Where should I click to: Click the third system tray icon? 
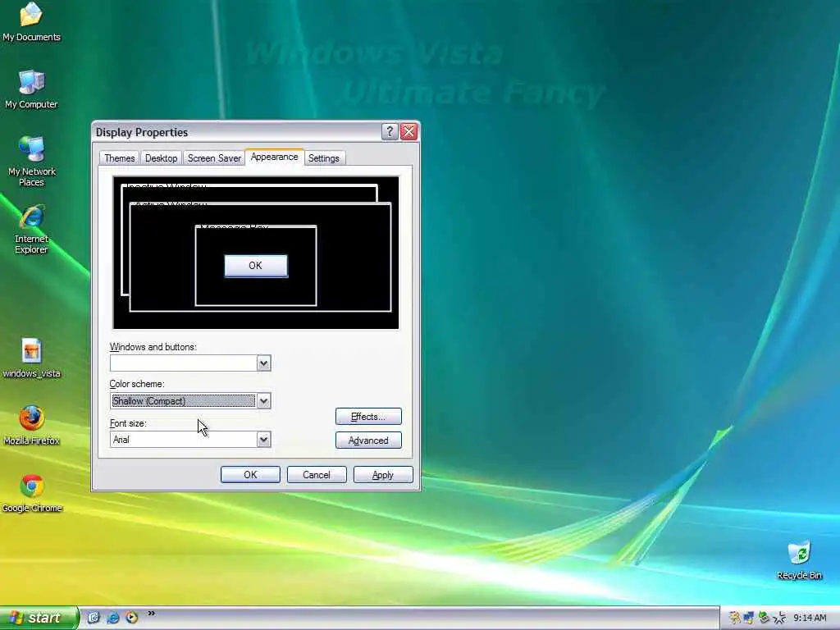(x=764, y=619)
